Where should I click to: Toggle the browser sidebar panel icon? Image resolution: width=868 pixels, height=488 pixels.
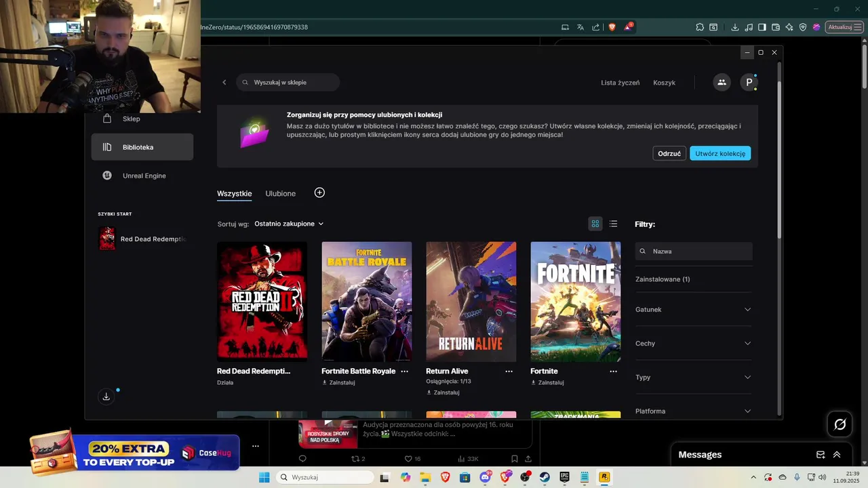click(x=762, y=27)
